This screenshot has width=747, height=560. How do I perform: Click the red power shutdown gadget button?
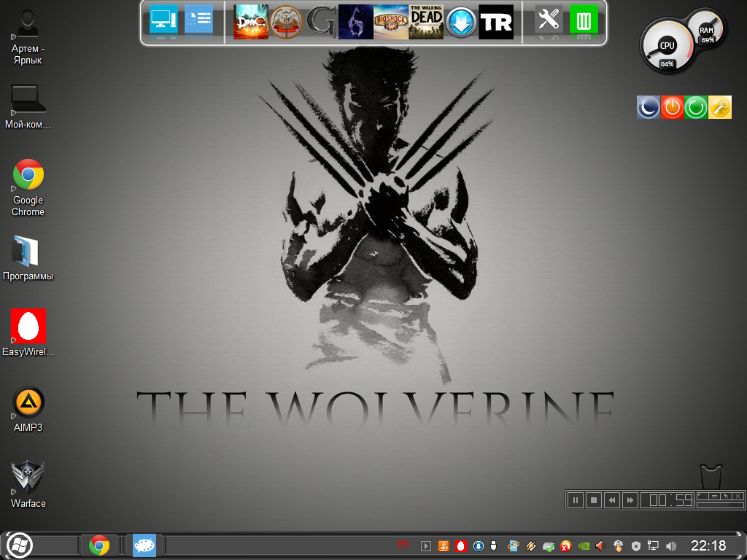[x=672, y=107]
